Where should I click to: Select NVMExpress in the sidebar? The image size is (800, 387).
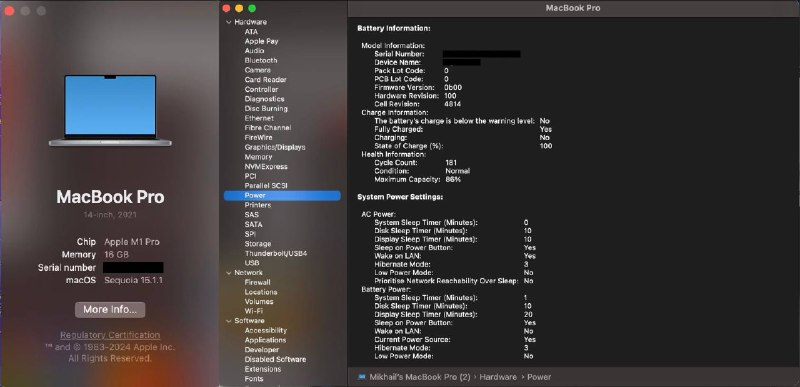(x=266, y=167)
